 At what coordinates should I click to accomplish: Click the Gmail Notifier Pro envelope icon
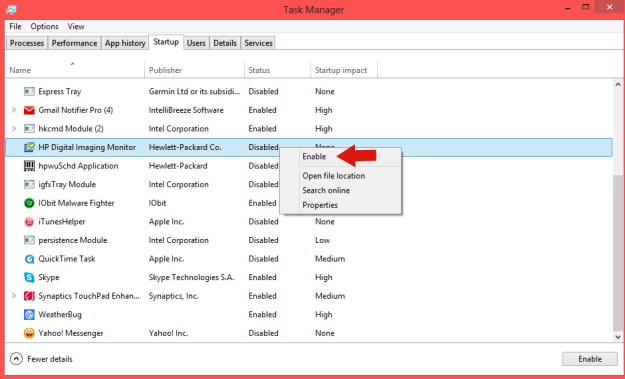coord(29,110)
